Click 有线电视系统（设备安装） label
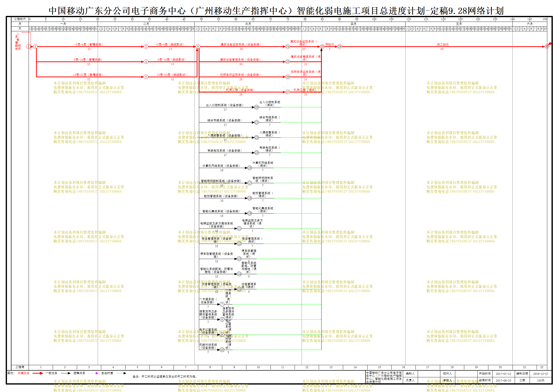553x392 pixels. (x=225, y=151)
